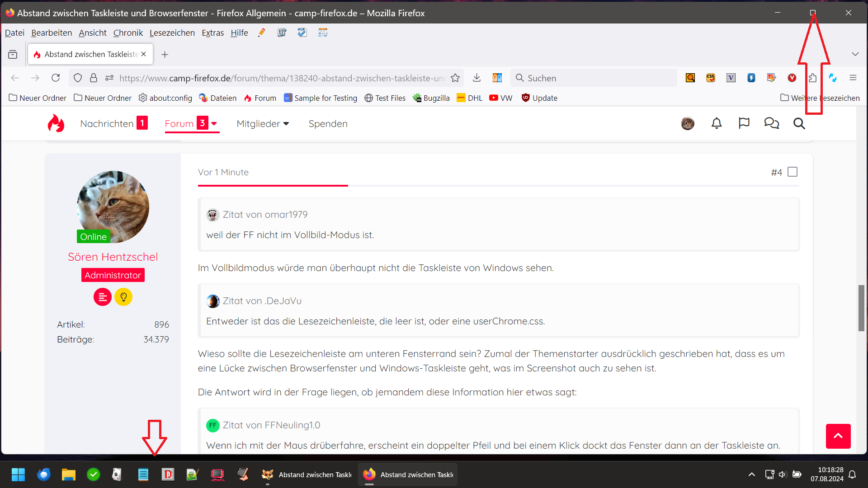The width and height of the screenshot is (868, 488).
Task: Open the Chronik menu
Action: (128, 33)
